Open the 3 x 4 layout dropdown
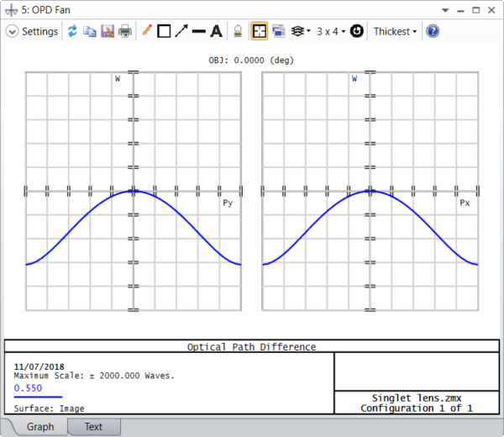The width and height of the screenshot is (504, 437). 331,31
